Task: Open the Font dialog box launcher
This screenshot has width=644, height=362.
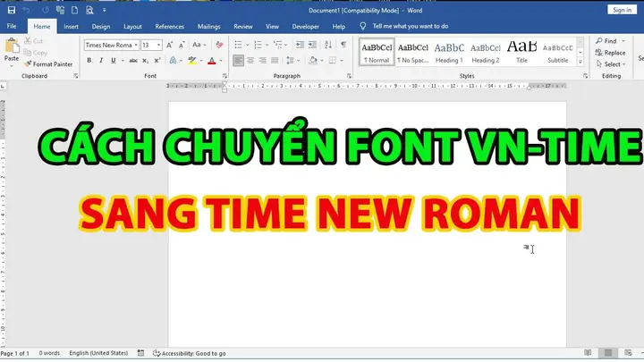Action: pos(225,76)
